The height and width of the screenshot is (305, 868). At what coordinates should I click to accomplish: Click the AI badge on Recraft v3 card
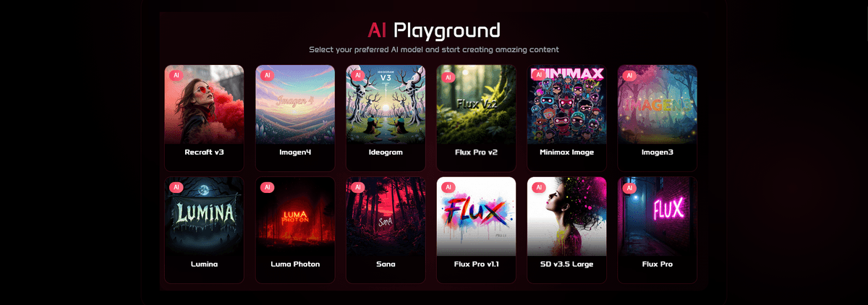point(176,75)
